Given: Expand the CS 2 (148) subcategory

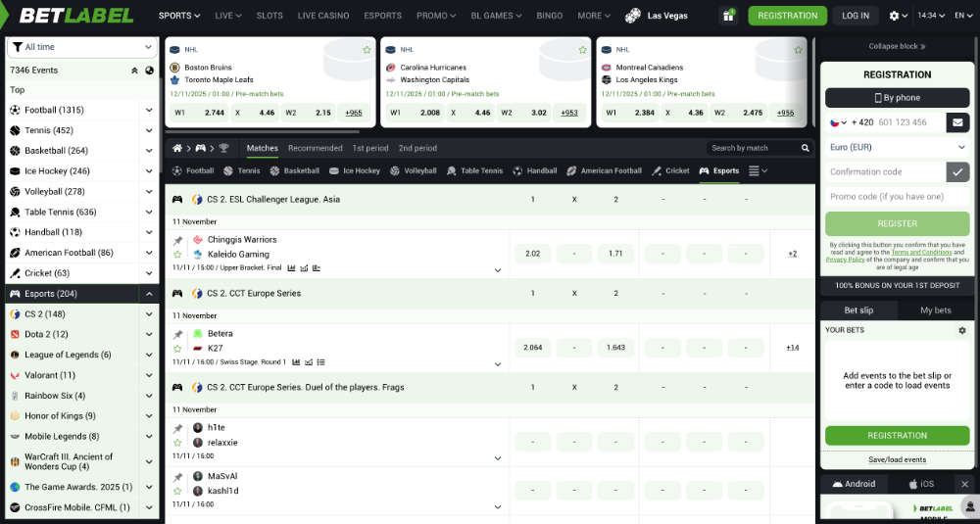Looking at the screenshot, I should 149,314.
